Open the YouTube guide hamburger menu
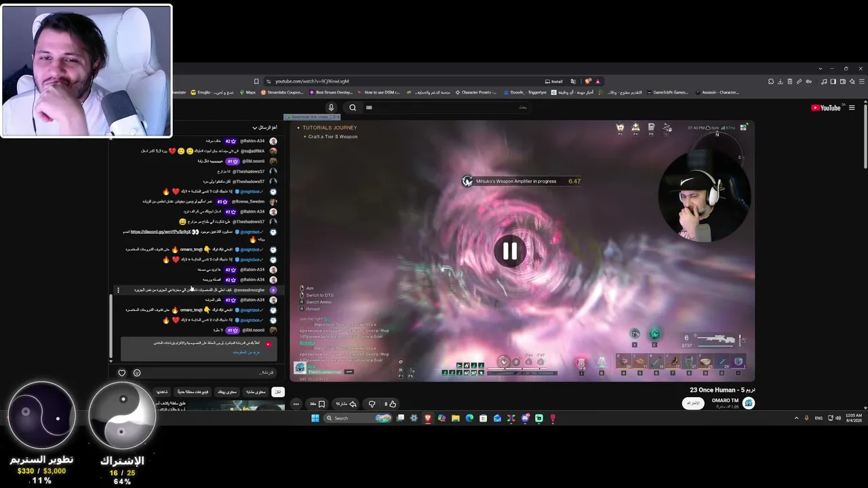The height and width of the screenshot is (488, 868). tap(852, 108)
